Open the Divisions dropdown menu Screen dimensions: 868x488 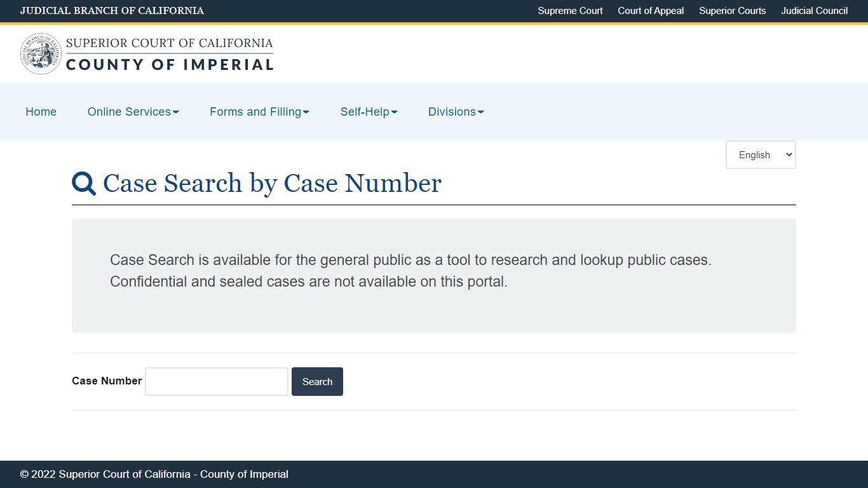[x=456, y=112]
